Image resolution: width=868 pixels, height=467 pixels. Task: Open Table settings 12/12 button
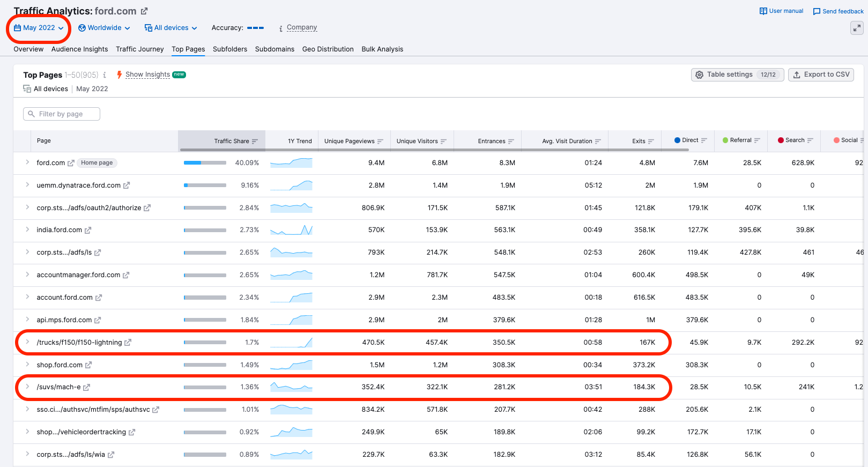[x=737, y=75]
